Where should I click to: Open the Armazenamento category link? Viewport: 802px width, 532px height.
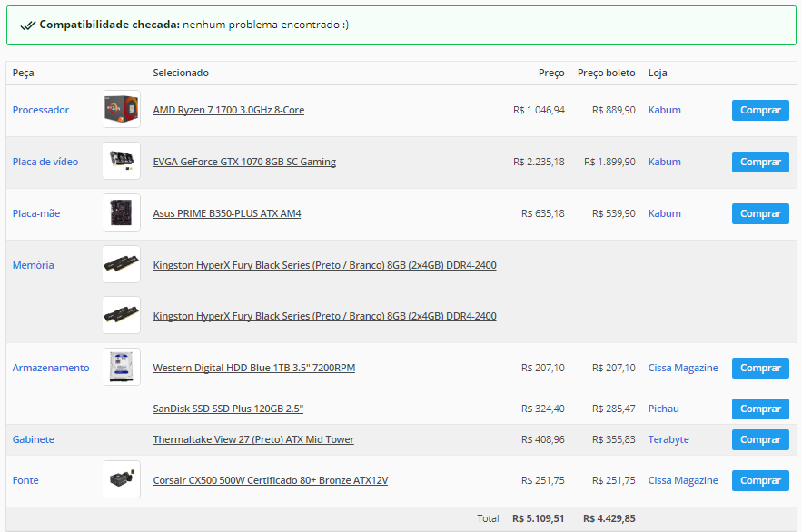tap(51, 368)
